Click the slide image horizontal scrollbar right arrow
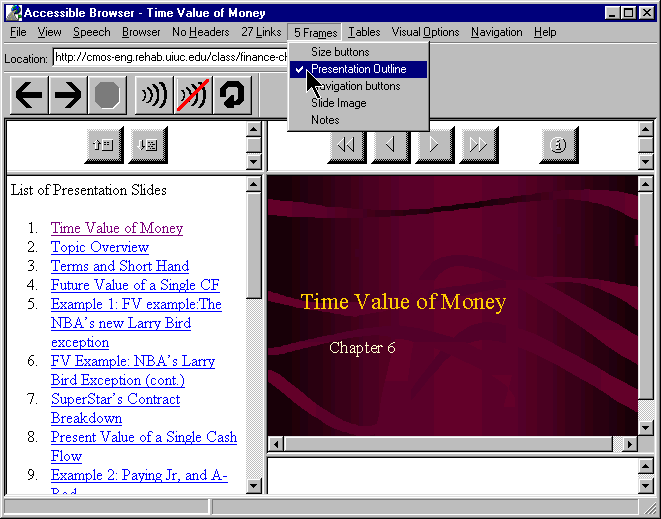This screenshot has width=661, height=519. point(629,443)
